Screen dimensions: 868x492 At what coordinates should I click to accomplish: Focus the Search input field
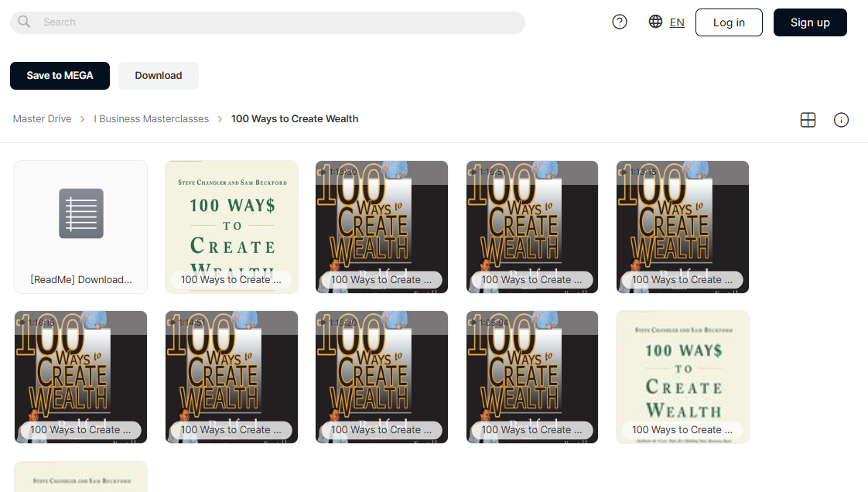coord(268,22)
